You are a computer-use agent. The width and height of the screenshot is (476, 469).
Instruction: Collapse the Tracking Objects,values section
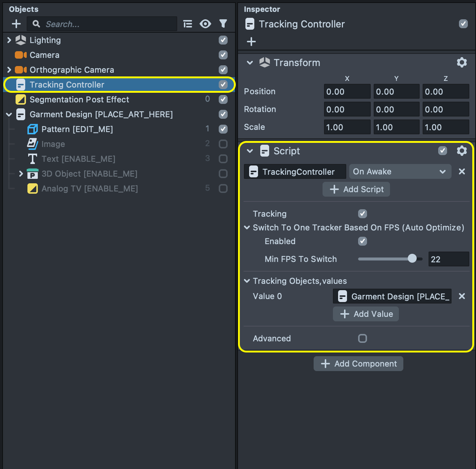pos(247,281)
